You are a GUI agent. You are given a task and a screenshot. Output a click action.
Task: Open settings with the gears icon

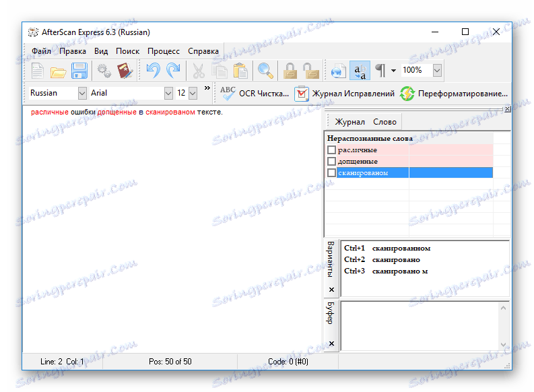[x=104, y=71]
